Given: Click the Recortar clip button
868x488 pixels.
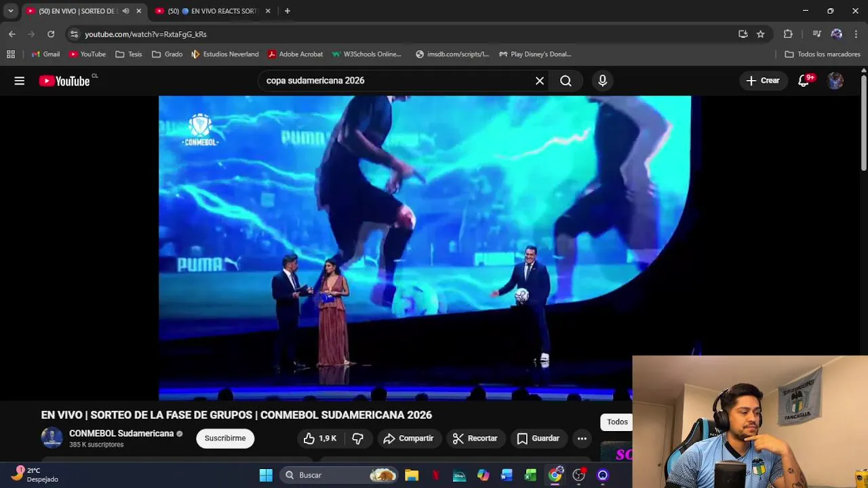Looking at the screenshot, I should coord(475,439).
